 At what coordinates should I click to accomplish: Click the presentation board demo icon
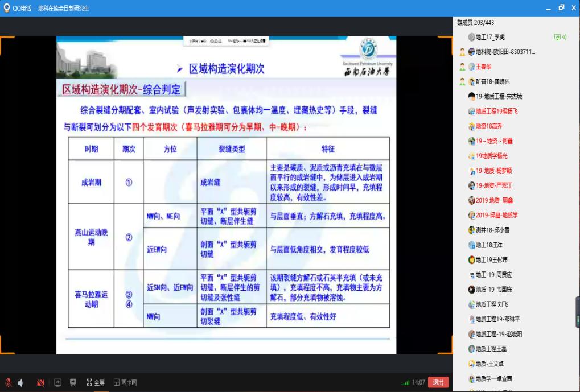73,383
